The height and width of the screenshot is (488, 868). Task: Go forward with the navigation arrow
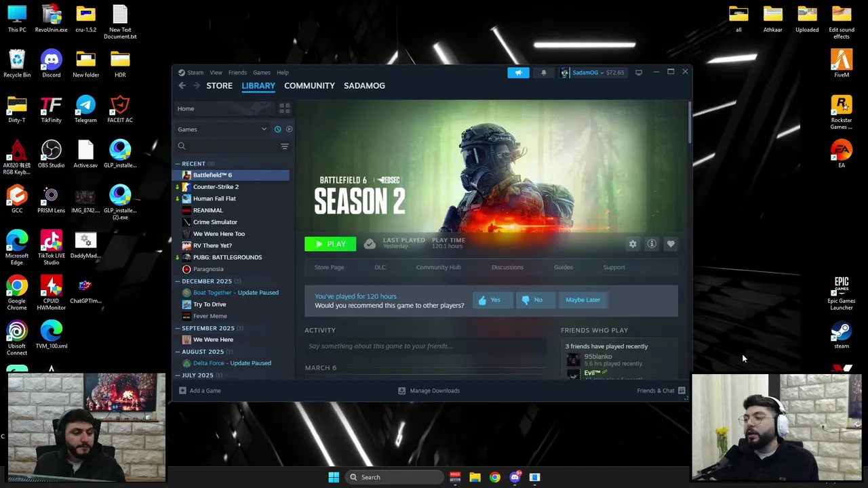pyautogui.click(x=196, y=85)
